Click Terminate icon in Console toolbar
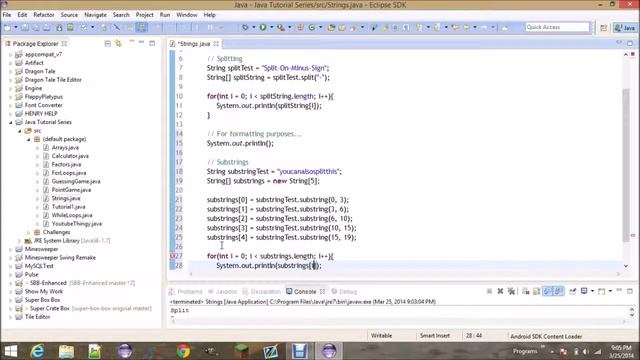Screen dimensions: 640x360 (489, 291)
